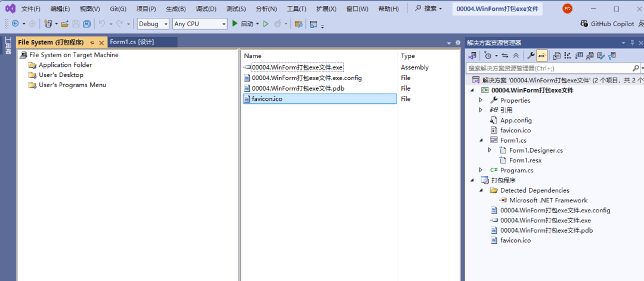This screenshot has height=281, width=644.
Task: Open the 生成(B) menu
Action: [176, 8]
